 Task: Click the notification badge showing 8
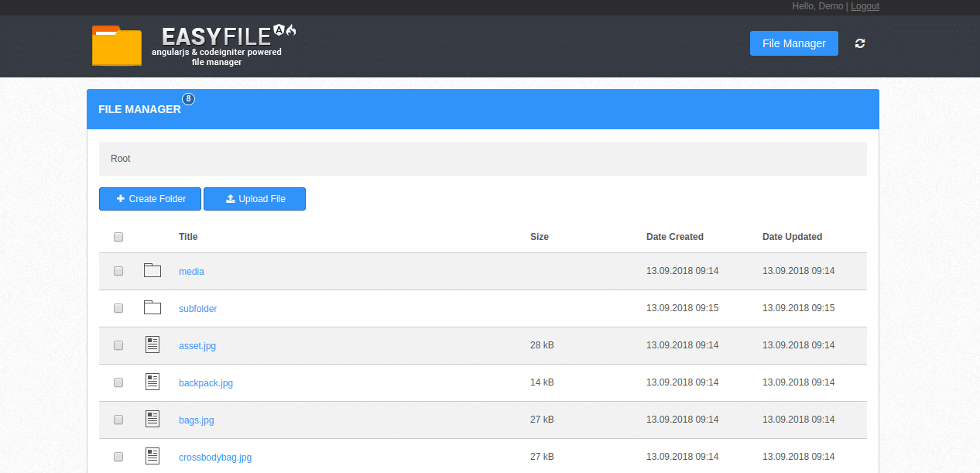pos(188,99)
